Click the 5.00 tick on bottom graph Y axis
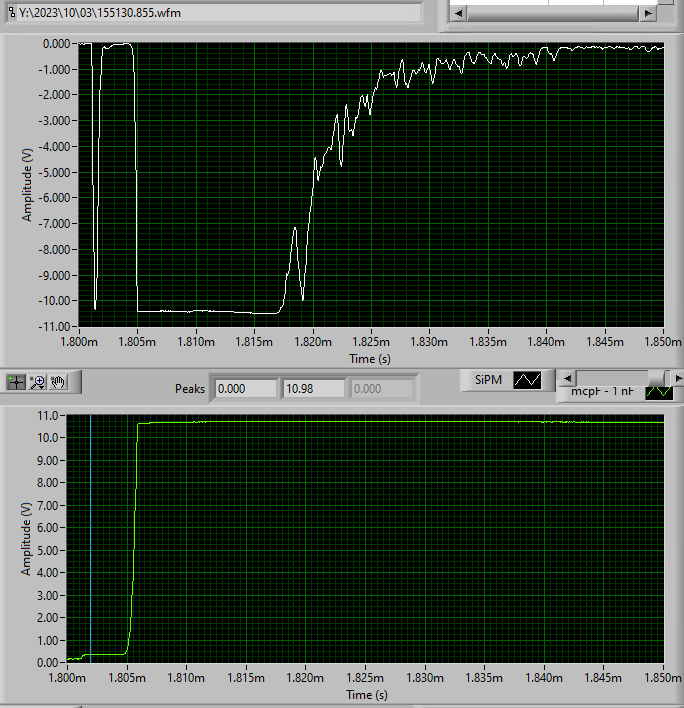Viewport: 684px width, 708px height. (48, 550)
